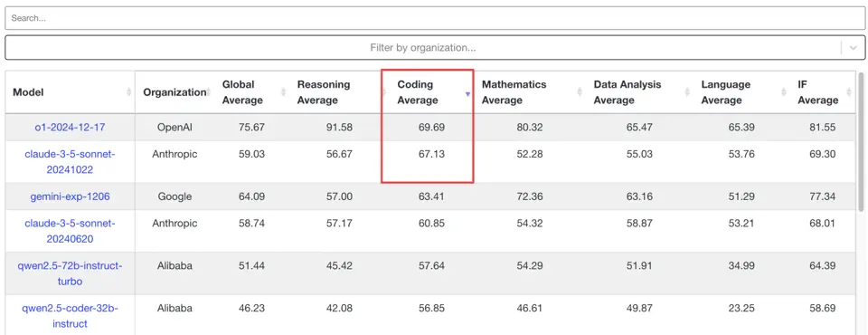
Task: Open the o1-2024-12-17 model link
Action: pos(70,127)
